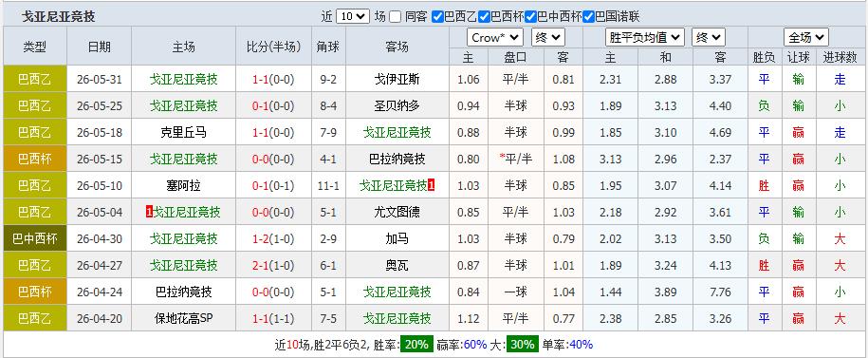Select the 巴西杯 league tag dated 26-05-15

tap(35, 159)
